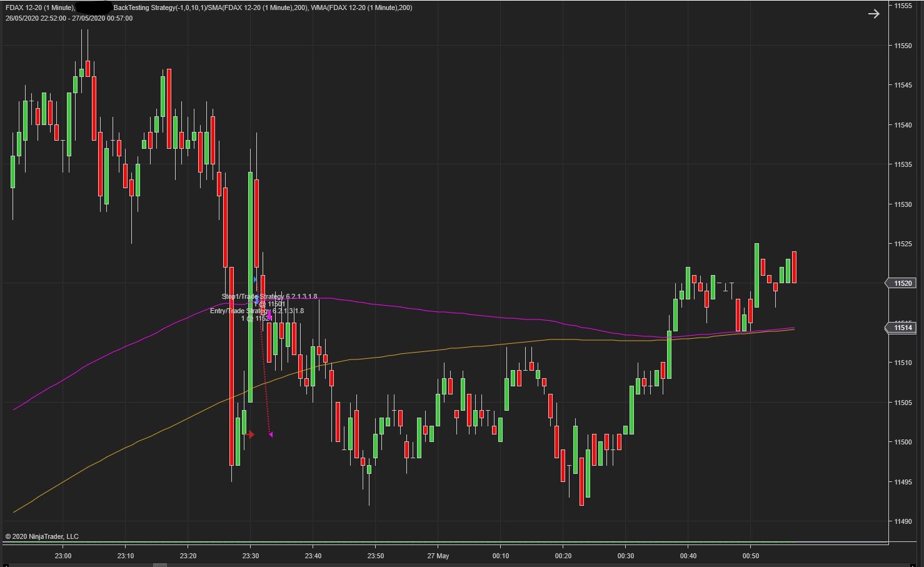Image resolution: width=924 pixels, height=567 pixels.
Task: Click the 00:20 time axis label
Action: point(563,556)
